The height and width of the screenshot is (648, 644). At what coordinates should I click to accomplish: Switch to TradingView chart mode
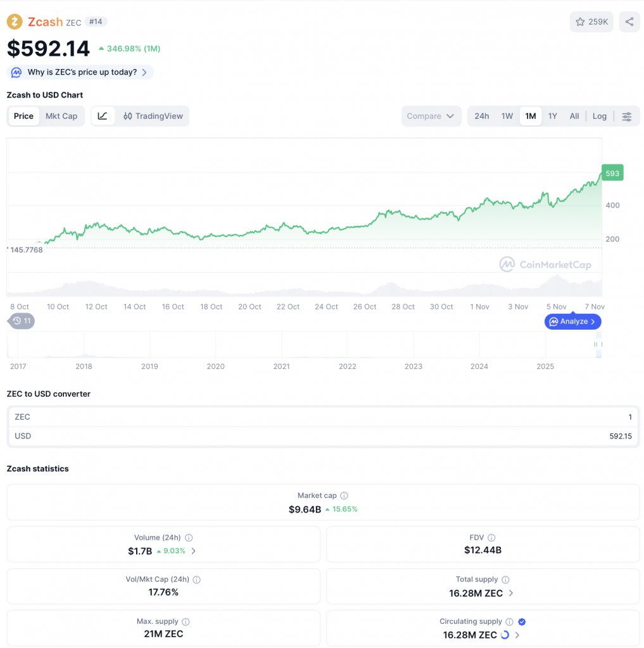[x=153, y=116]
